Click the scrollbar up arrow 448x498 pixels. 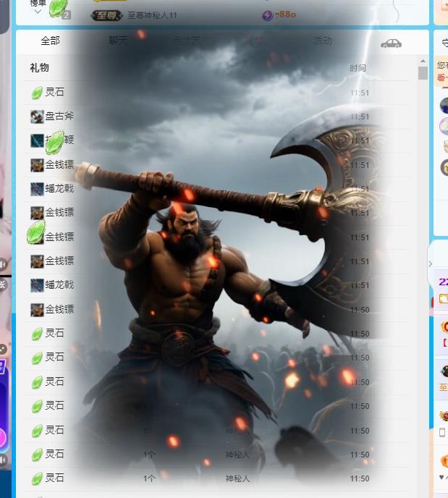click(423, 63)
